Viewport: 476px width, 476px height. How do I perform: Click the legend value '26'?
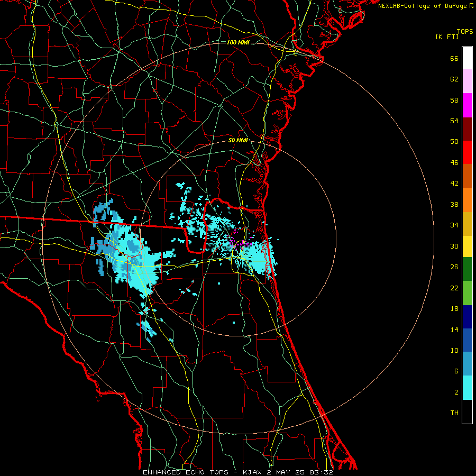pyautogui.click(x=454, y=267)
